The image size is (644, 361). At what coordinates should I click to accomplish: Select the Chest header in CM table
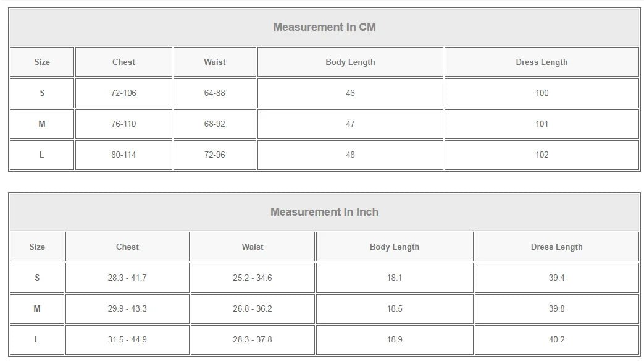pos(123,62)
